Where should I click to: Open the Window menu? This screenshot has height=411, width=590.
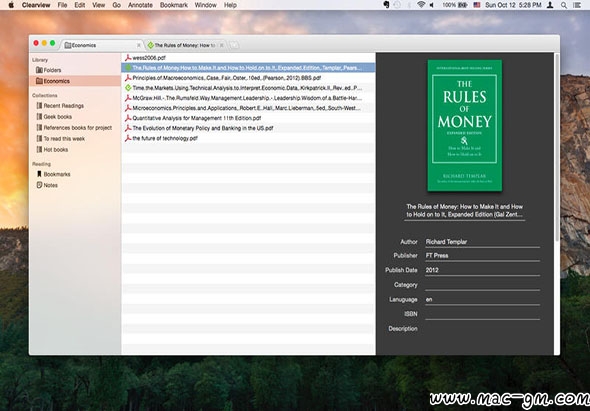[205, 5]
